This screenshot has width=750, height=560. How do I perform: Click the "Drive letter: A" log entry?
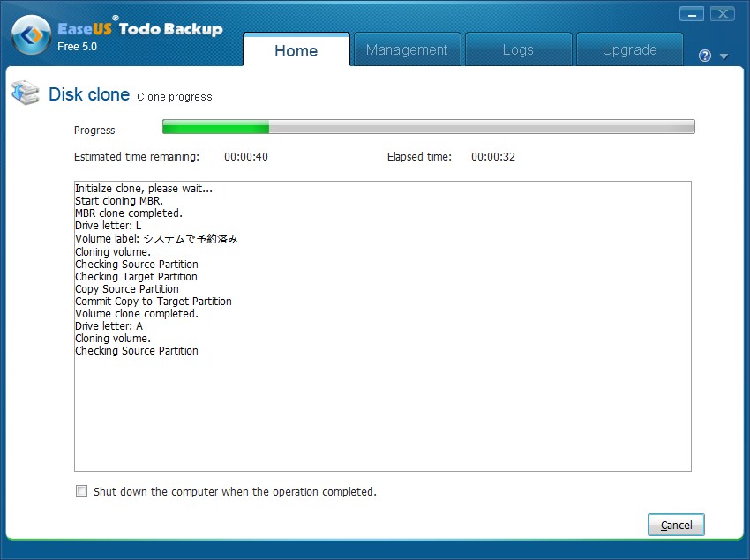point(109,326)
